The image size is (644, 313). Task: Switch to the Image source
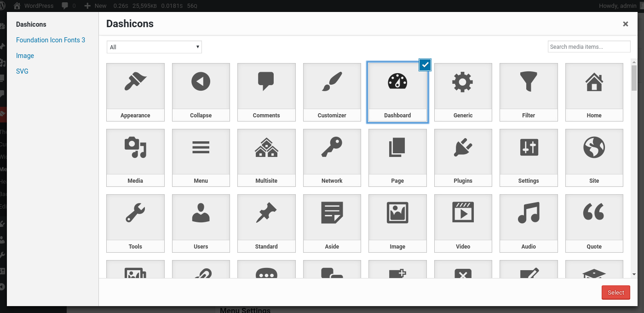(25, 56)
